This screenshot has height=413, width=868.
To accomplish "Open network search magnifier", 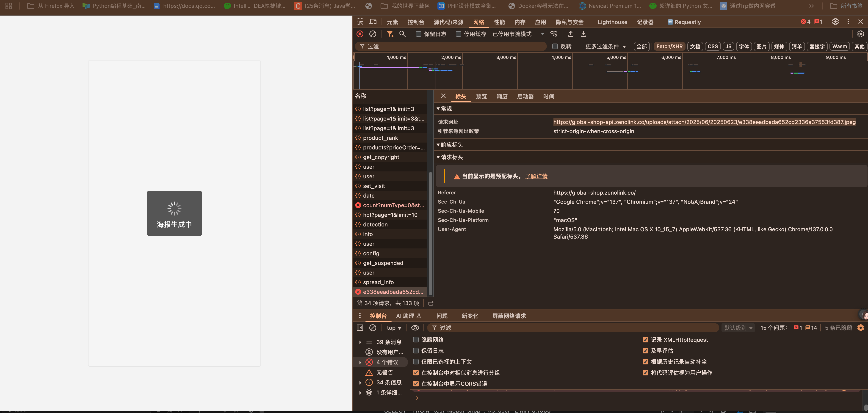I will coord(402,34).
